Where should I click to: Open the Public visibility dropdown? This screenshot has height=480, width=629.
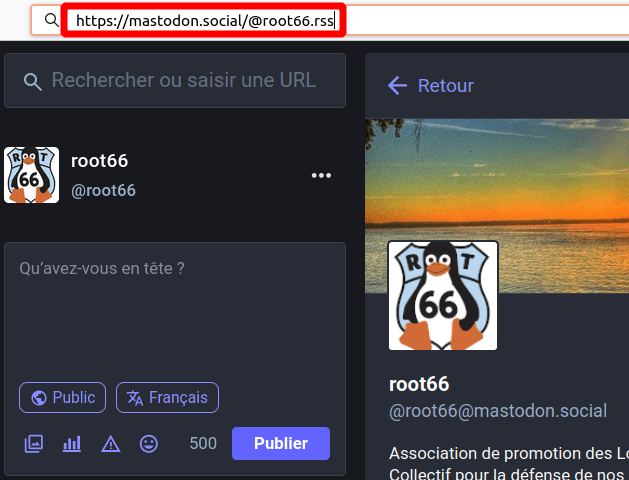[x=62, y=397]
